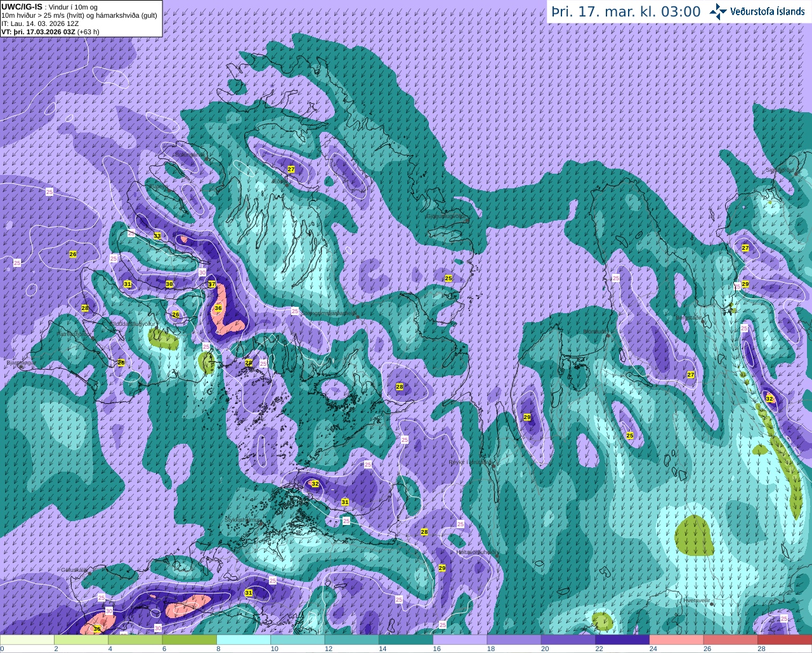Click the Gjögurflugvöllur station label
The height and width of the screenshot is (653, 812).
[x=446, y=216]
